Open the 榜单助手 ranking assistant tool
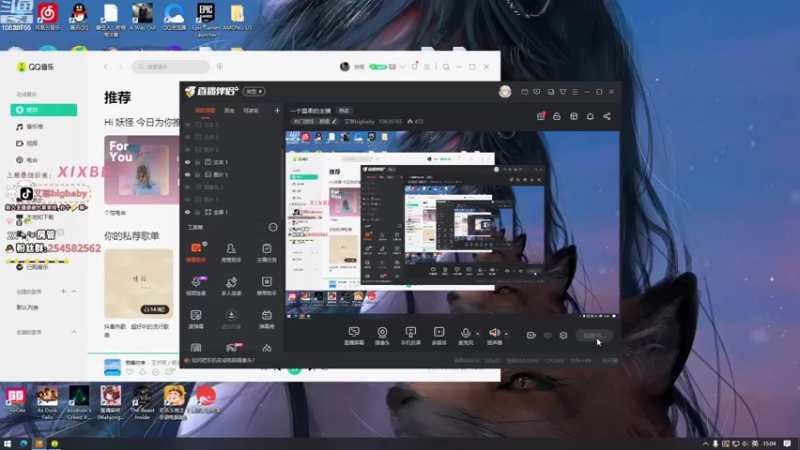 [266, 285]
